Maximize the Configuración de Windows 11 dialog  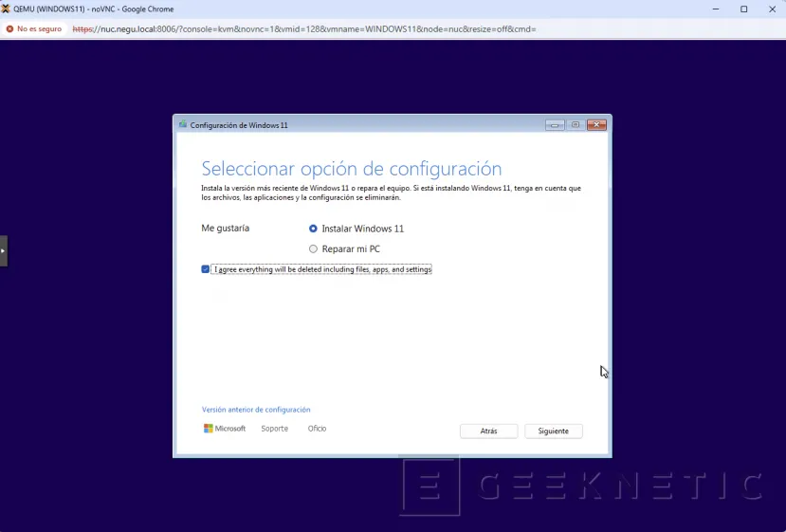[576, 125]
